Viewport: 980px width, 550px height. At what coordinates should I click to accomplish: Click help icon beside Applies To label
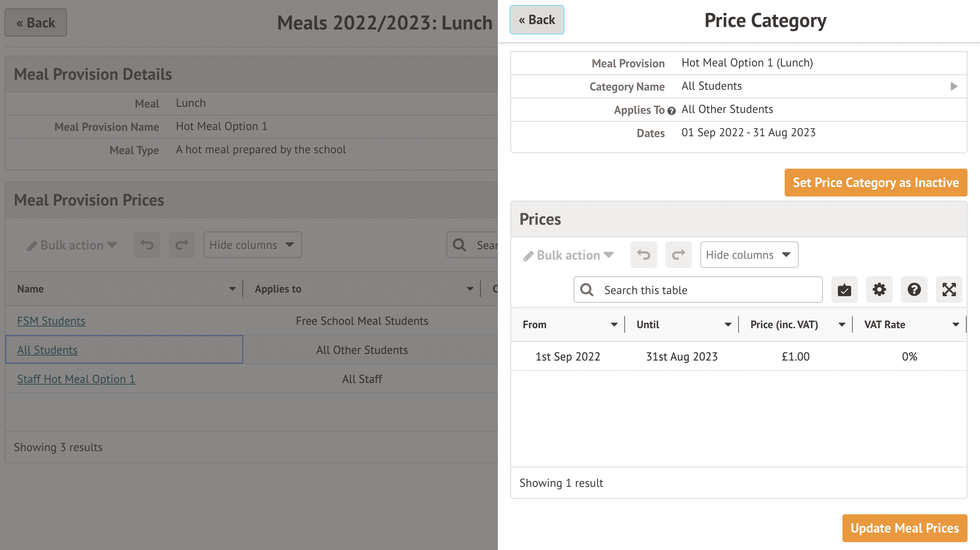(x=671, y=110)
